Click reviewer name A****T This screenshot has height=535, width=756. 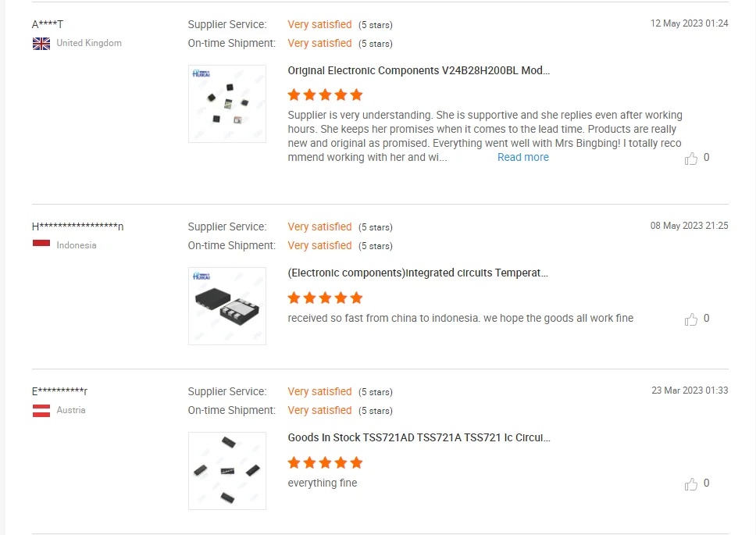(x=48, y=24)
